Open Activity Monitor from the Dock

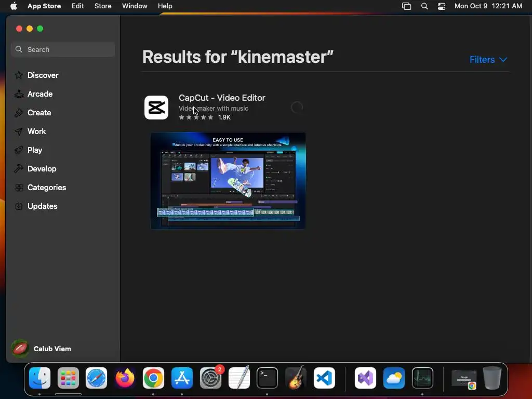[422, 378]
